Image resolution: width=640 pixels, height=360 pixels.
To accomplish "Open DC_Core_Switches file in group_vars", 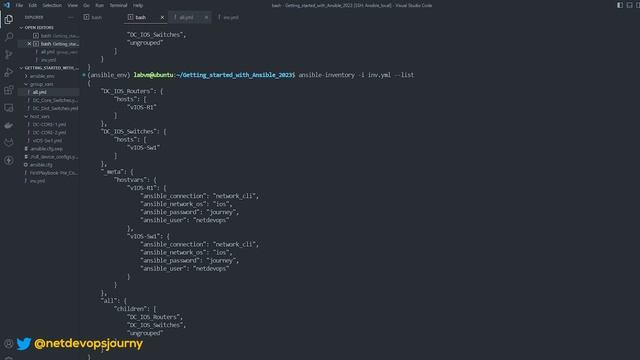I will pyautogui.click(x=54, y=100).
